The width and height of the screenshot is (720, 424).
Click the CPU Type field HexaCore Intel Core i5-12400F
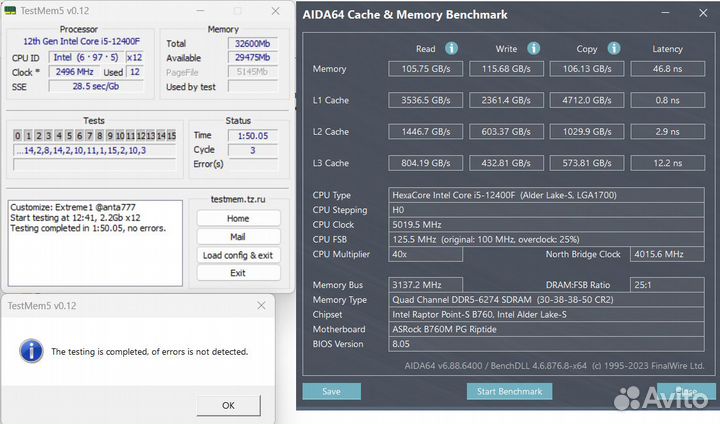546,195
